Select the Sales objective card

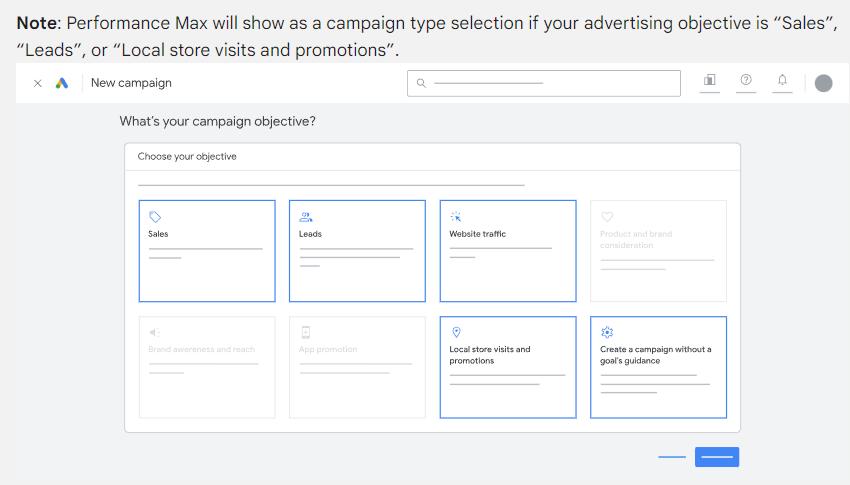coord(207,251)
